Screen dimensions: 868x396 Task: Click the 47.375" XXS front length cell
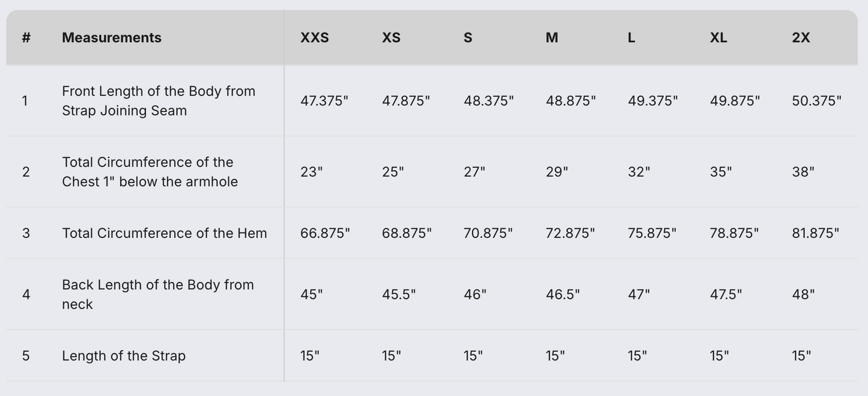coord(324,100)
